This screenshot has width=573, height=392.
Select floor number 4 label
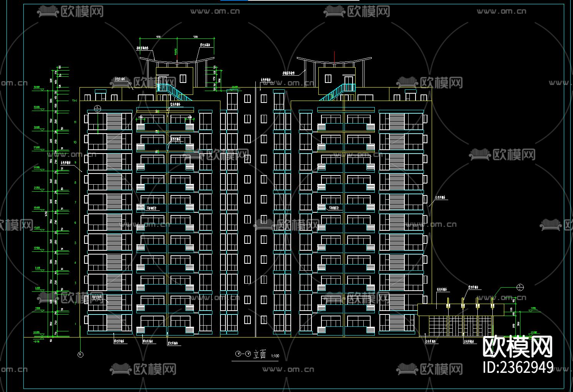(x=75, y=263)
